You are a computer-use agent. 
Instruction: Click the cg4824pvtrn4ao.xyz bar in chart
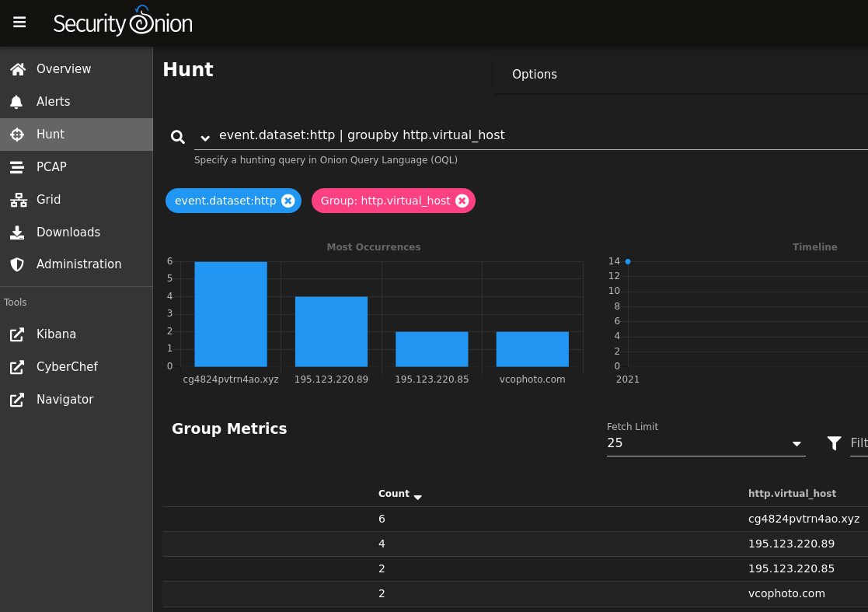tap(231, 314)
